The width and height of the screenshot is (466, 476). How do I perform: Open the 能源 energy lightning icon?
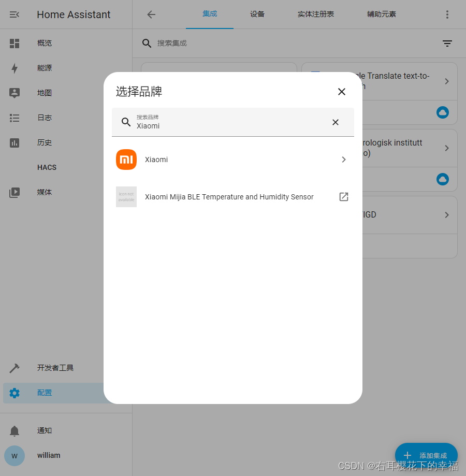14,68
